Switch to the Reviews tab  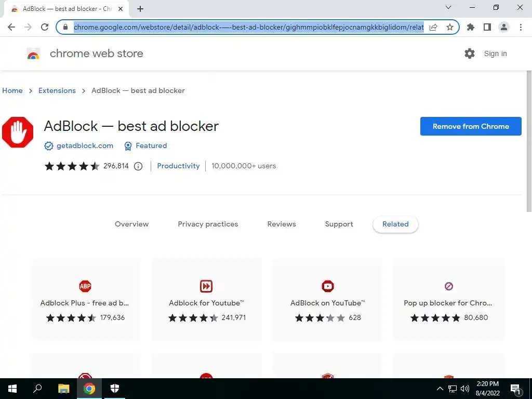click(282, 224)
